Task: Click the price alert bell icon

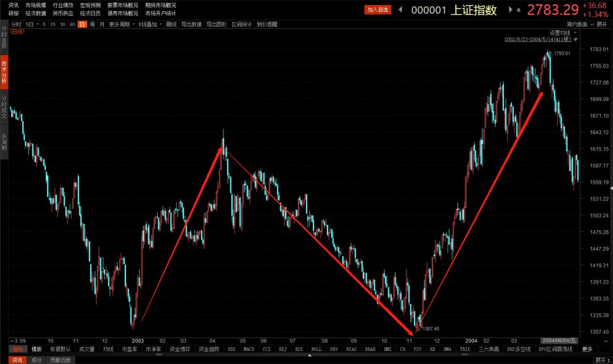Action: (x=518, y=10)
